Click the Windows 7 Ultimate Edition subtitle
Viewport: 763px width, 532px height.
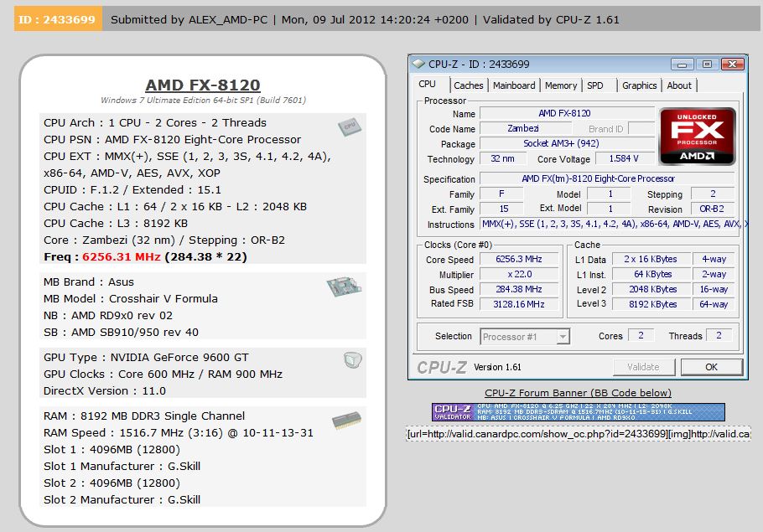pos(203,101)
